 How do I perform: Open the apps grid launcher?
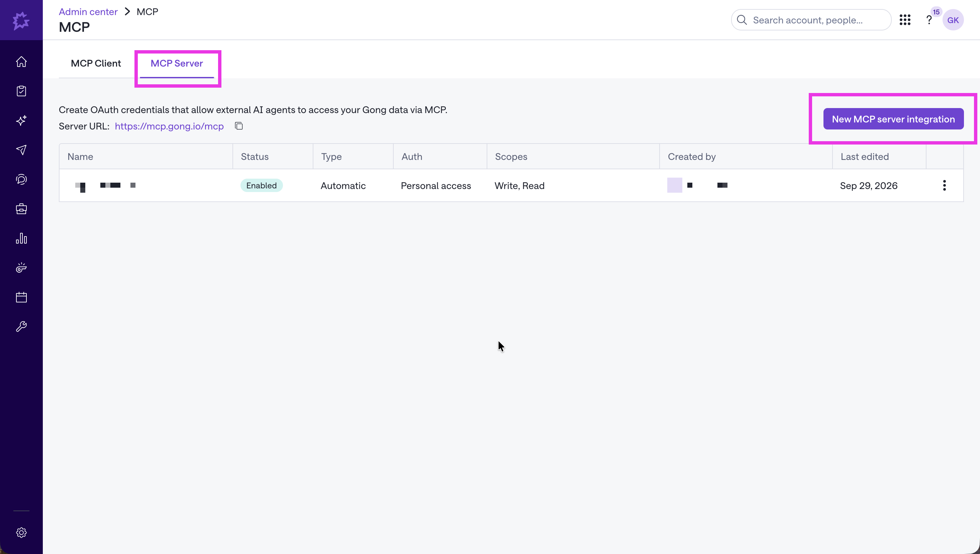pos(905,20)
